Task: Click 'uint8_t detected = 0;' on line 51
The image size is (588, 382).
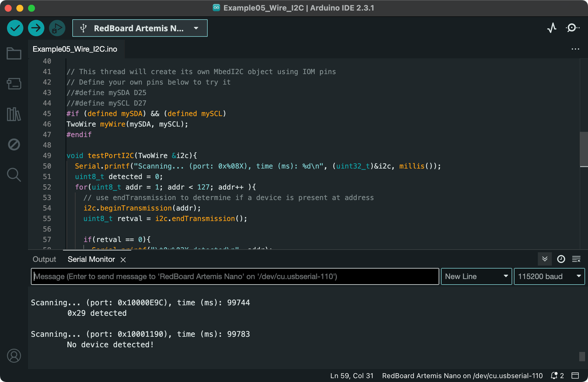Action: 119,177
